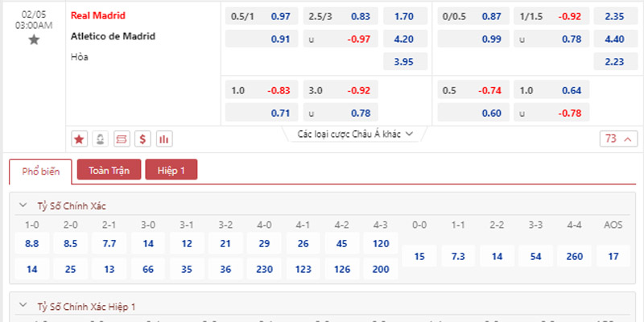Pick draw odds 3.95

[x=406, y=62]
